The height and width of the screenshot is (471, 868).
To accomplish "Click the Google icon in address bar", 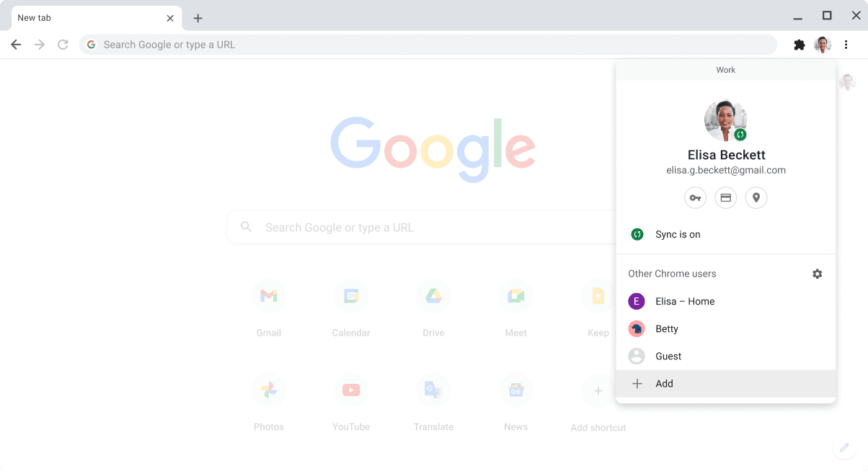I will click(92, 45).
